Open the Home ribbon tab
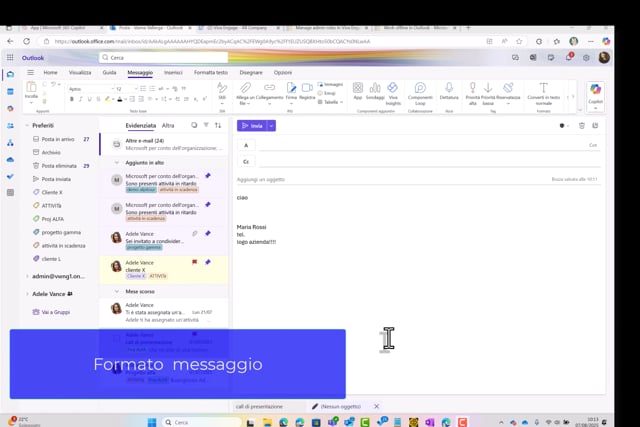 pyautogui.click(x=51, y=72)
